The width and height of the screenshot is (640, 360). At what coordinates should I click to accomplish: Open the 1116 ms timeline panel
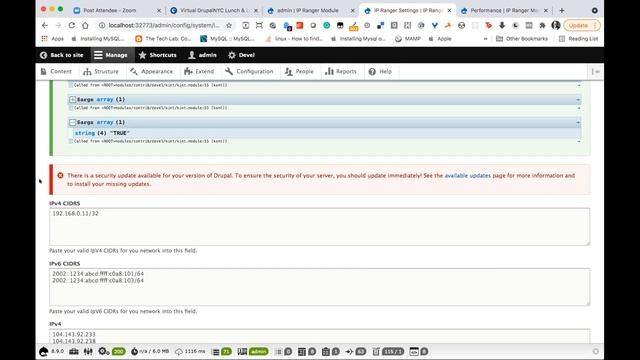(190, 351)
